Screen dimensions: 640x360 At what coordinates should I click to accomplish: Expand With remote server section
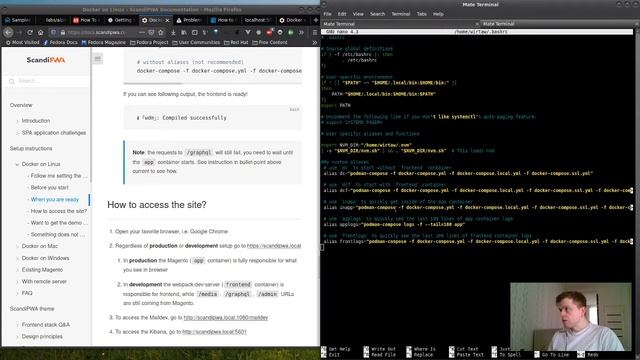coord(18,282)
